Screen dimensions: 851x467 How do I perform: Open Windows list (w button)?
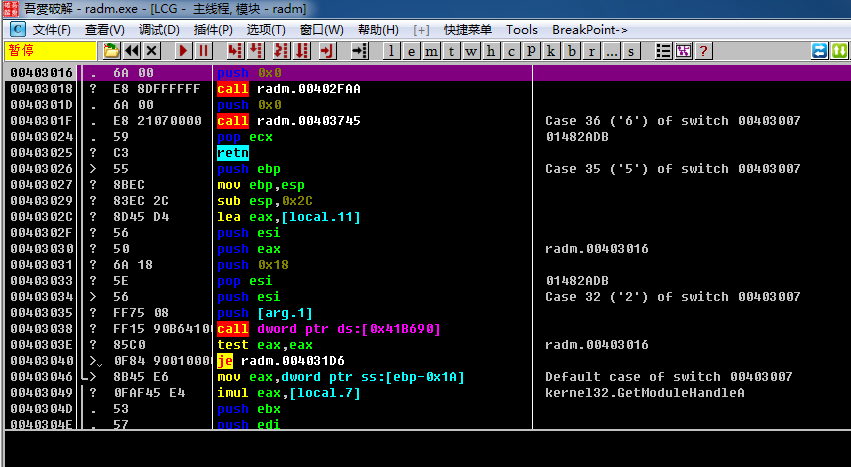coord(471,51)
